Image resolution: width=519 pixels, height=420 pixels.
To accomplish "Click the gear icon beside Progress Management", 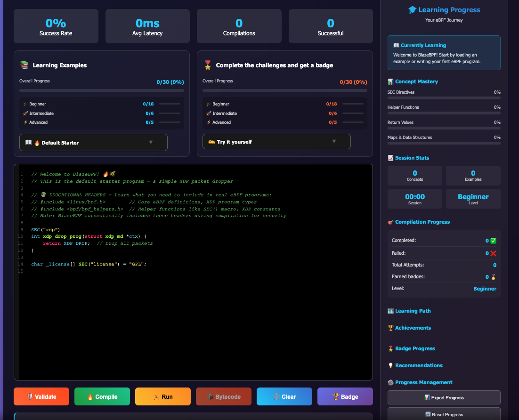I will point(390,382).
